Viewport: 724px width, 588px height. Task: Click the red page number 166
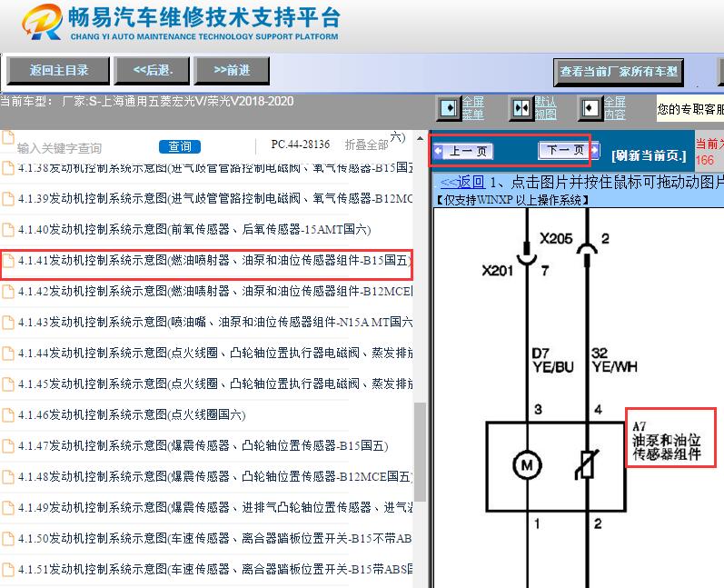pyautogui.click(x=705, y=160)
